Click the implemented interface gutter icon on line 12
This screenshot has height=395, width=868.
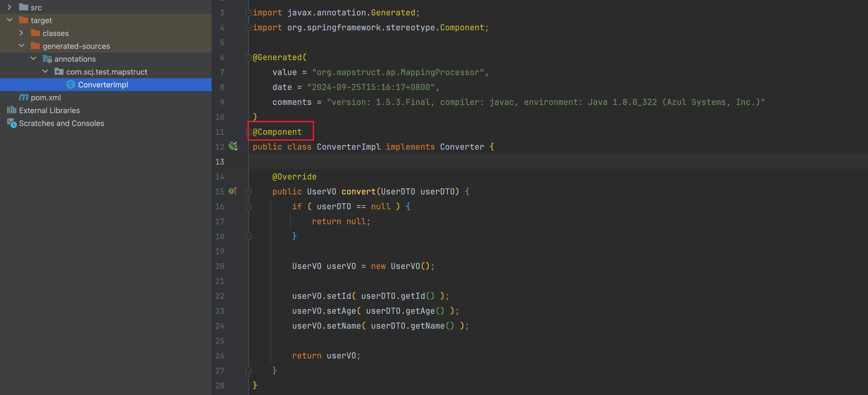pos(233,146)
